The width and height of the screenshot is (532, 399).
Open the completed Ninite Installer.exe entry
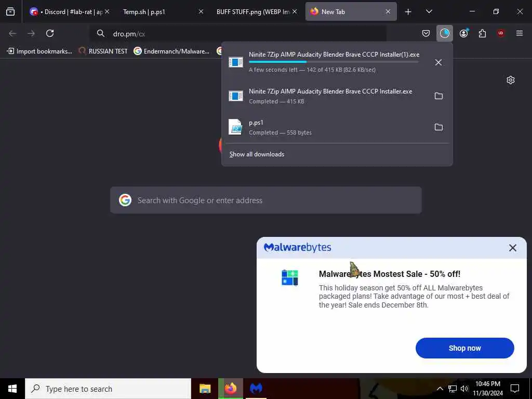coord(326,96)
